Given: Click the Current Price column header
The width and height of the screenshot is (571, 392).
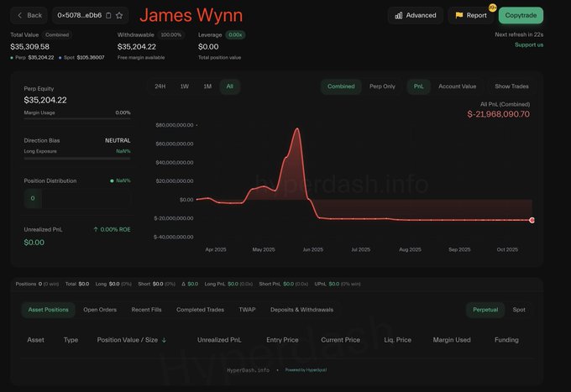Looking at the screenshot, I should [x=340, y=340].
